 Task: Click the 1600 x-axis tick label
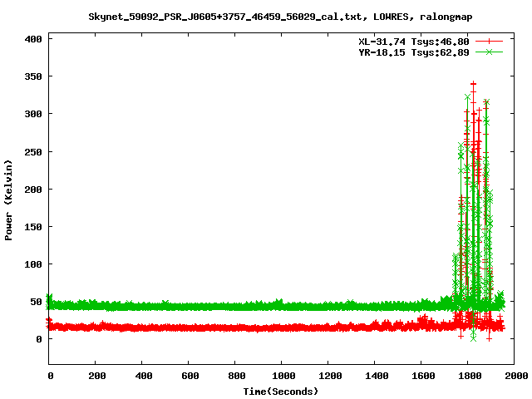point(423,376)
